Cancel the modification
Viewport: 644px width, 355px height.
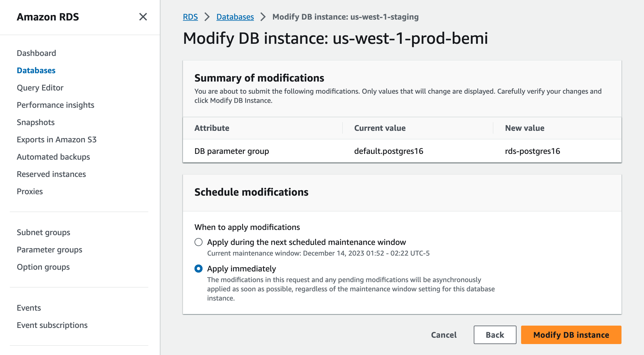pyautogui.click(x=443, y=335)
